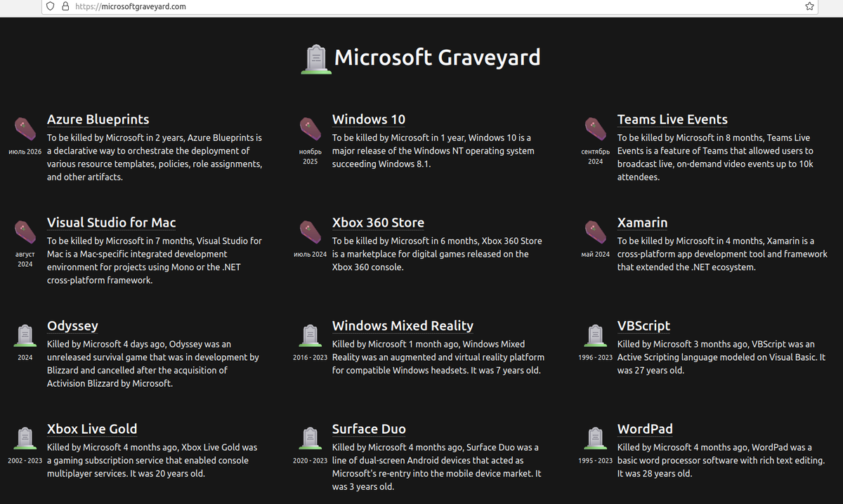This screenshot has height=504, width=843.
Task: Click the Azure Blueprints description paragraph
Action: (155, 158)
